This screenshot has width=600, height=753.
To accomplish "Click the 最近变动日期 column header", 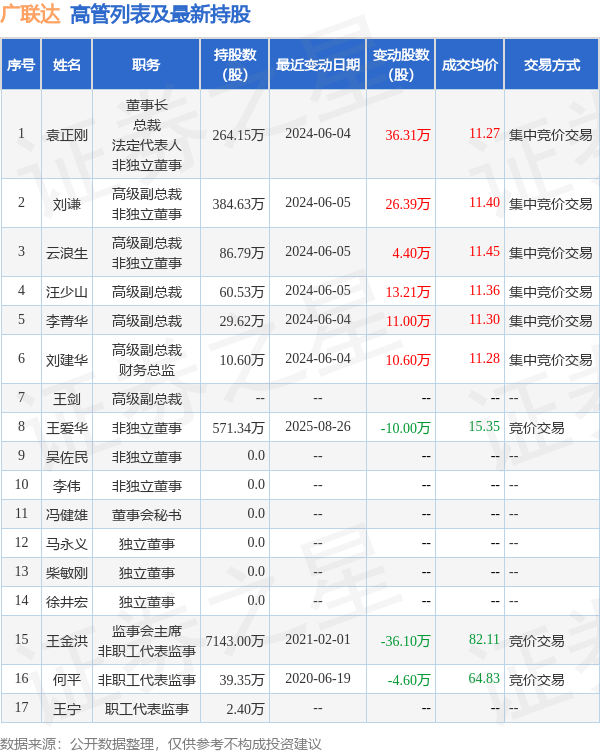I will pyautogui.click(x=318, y=64).
